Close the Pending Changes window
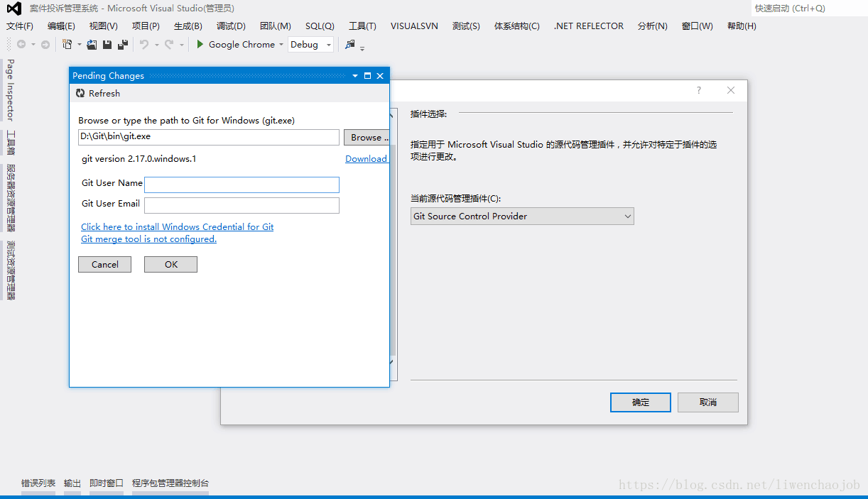Viewport: 868px width, 499px height. [380, 75]
